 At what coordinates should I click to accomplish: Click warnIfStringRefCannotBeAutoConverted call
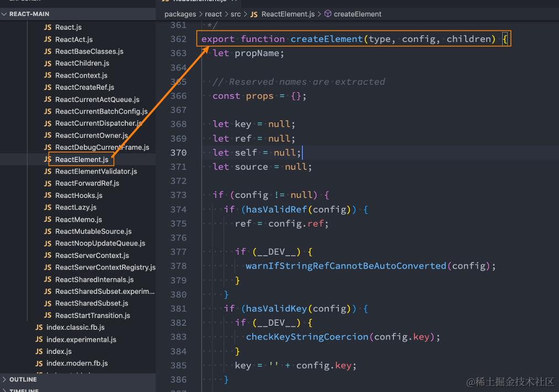[346, 266]
